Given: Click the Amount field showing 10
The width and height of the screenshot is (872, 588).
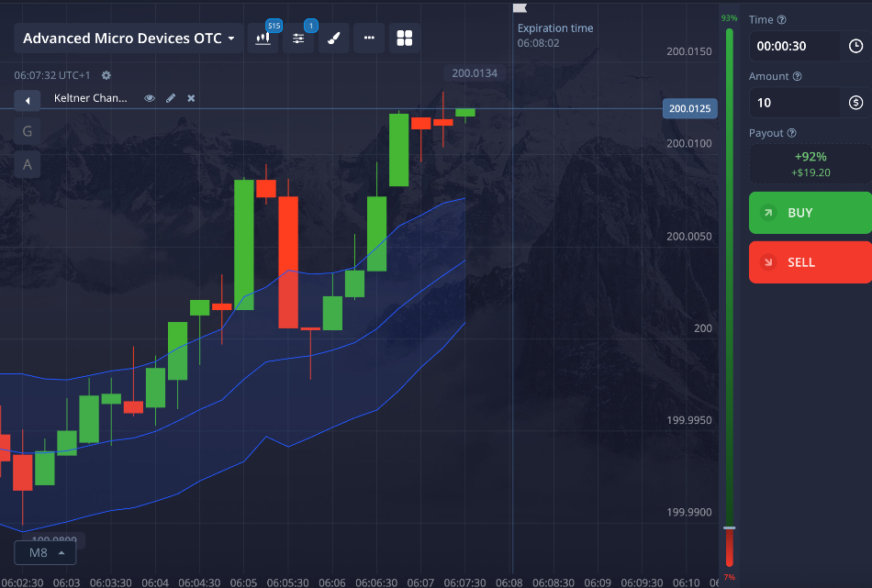Looking at the screenshot, I should [795, 103].
